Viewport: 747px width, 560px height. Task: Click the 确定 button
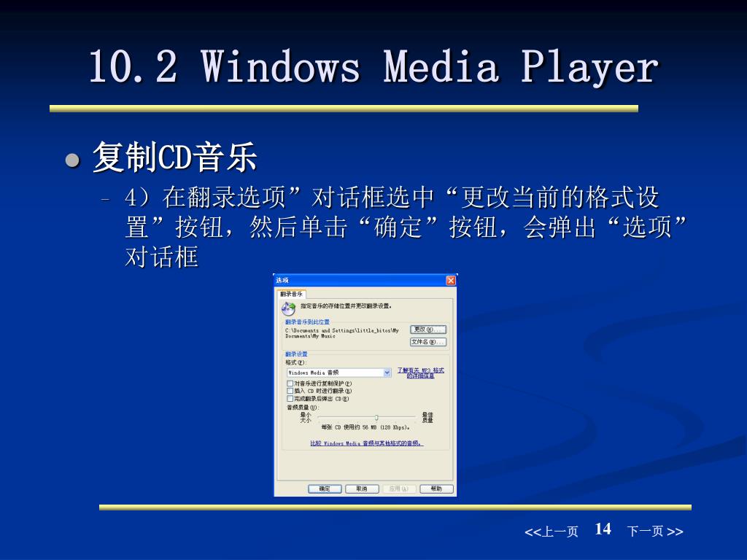click(325, 489)
